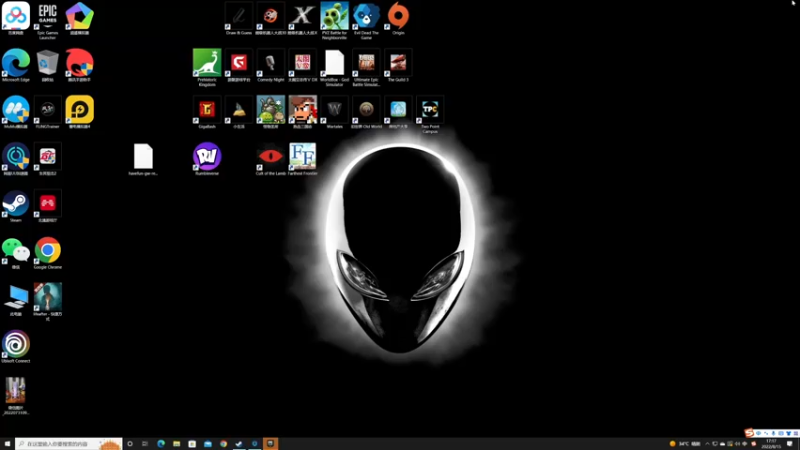The height and width of the screenshot is (450, 800).
Task: Open This PC computer icon
Action: tap(16, 300)
